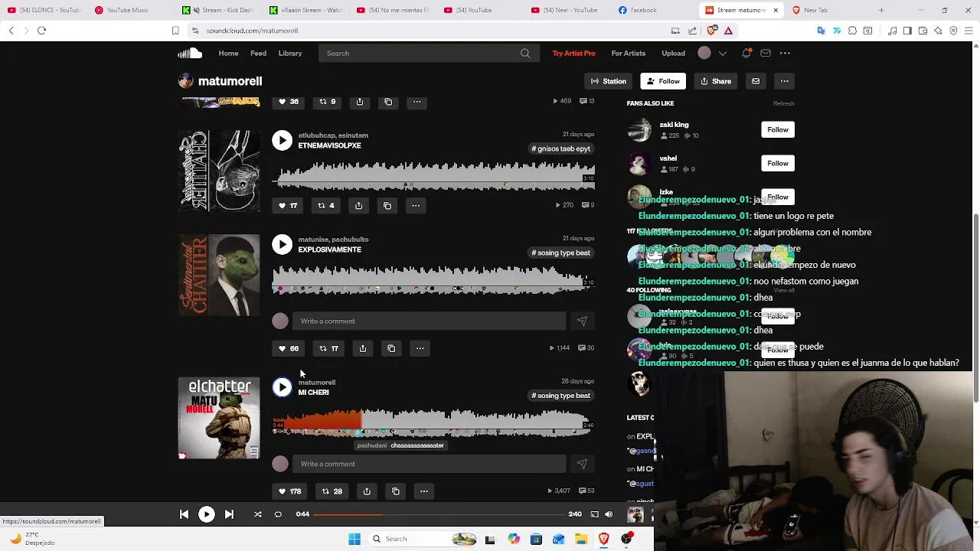Share the MI CHERI track
This screenshot has height=551, width=980.
tap(367, 491)
